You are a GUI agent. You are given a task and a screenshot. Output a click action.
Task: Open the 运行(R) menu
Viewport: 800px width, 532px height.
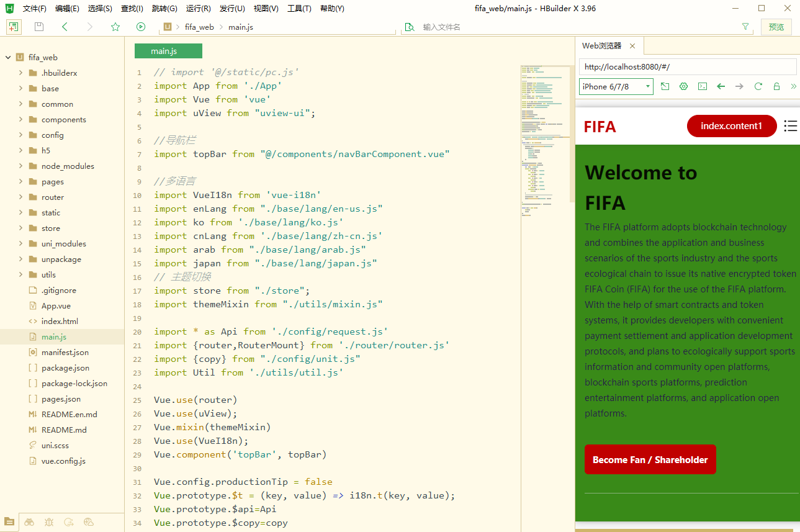(199, 9)
